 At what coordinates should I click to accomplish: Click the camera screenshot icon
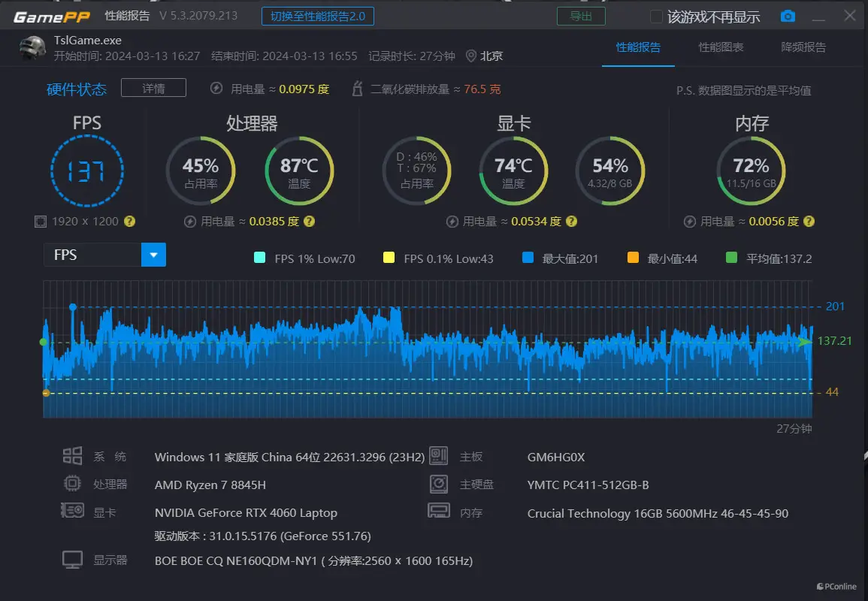pyautogui.click(x=787, y=17)
